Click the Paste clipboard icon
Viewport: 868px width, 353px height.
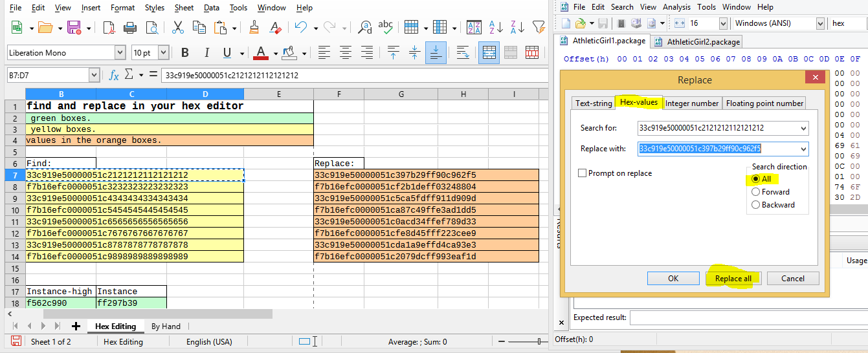pos(221,28)
